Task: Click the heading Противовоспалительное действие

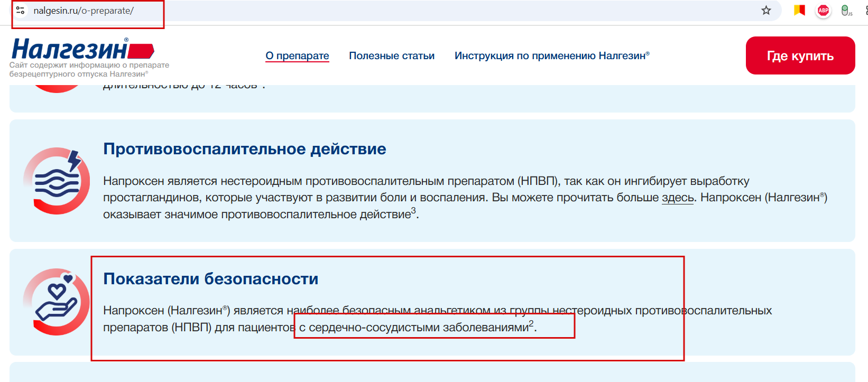Action: [245, 149]
